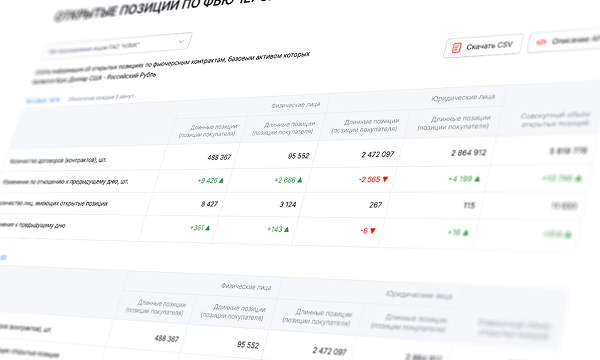The width and height of the screenshot is (600, 360).
Task: Click the +9 426 change value
Action: click(210, 180)
